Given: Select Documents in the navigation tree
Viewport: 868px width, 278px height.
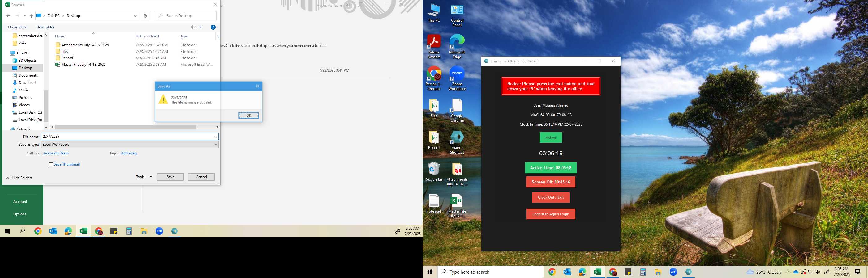Looking at the screenshot, I should (x=28, y=75).
